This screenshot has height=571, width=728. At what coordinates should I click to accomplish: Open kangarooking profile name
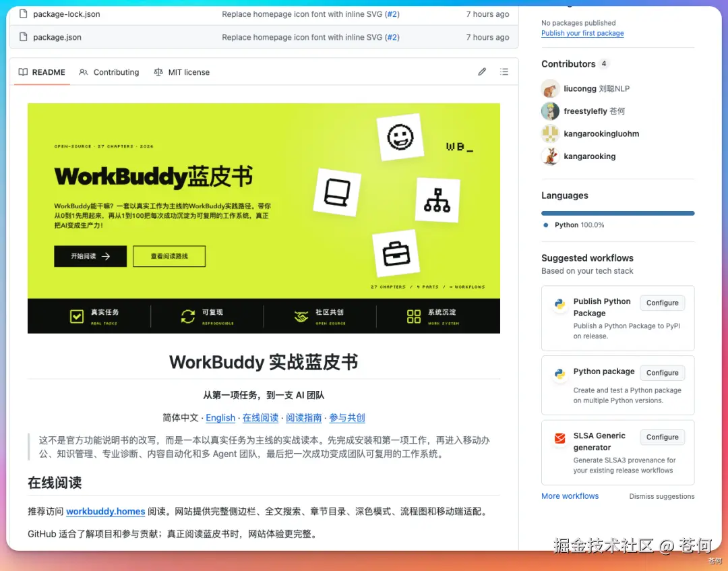[590, 156]
